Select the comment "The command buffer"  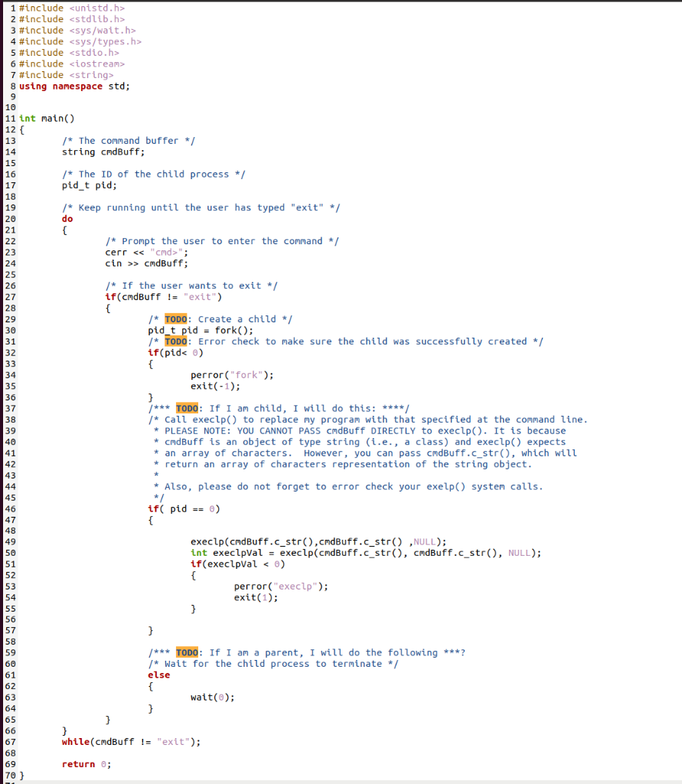129,141
